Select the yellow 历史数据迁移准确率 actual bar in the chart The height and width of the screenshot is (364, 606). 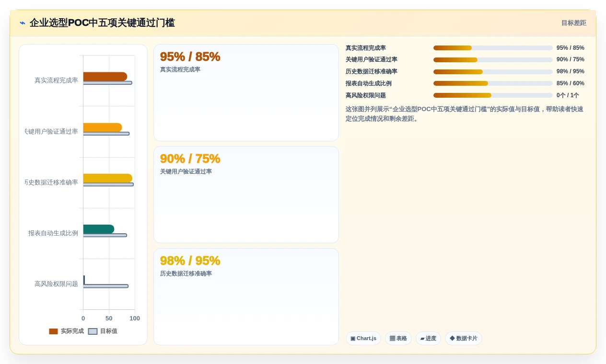tap(107, 178)
